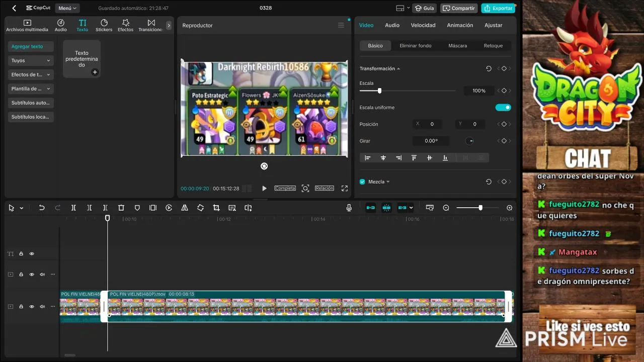This screenshot has height=362, width=644.
Task: Expand the Tuyos category
Action: click(31, 60)
